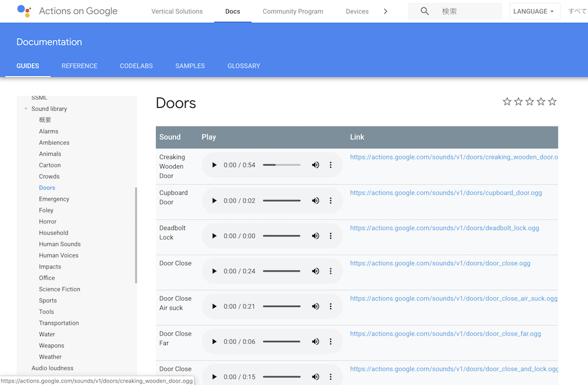The image size is (588, 385).
Task: Mute the Creaking Wooden Door player
Action: 315,165
